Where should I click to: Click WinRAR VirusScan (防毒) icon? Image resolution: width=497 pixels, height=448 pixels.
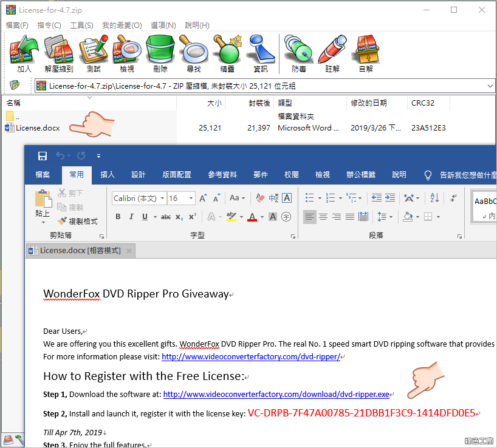tap(298, 53)
